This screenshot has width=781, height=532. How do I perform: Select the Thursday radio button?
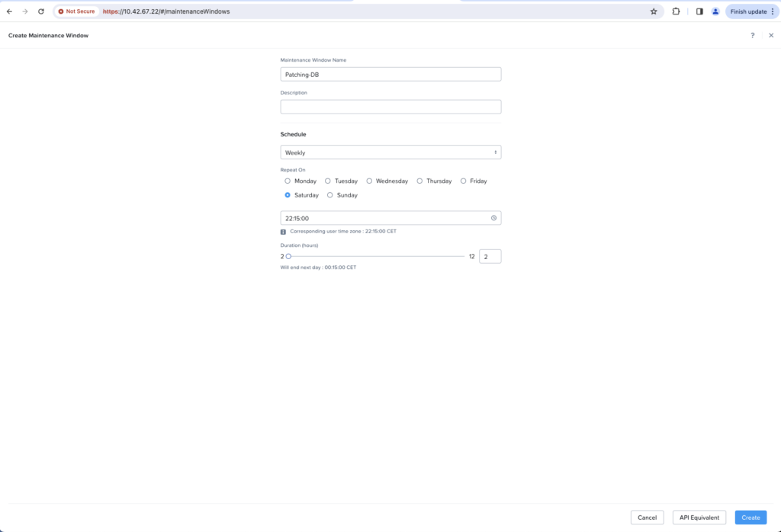419,181
